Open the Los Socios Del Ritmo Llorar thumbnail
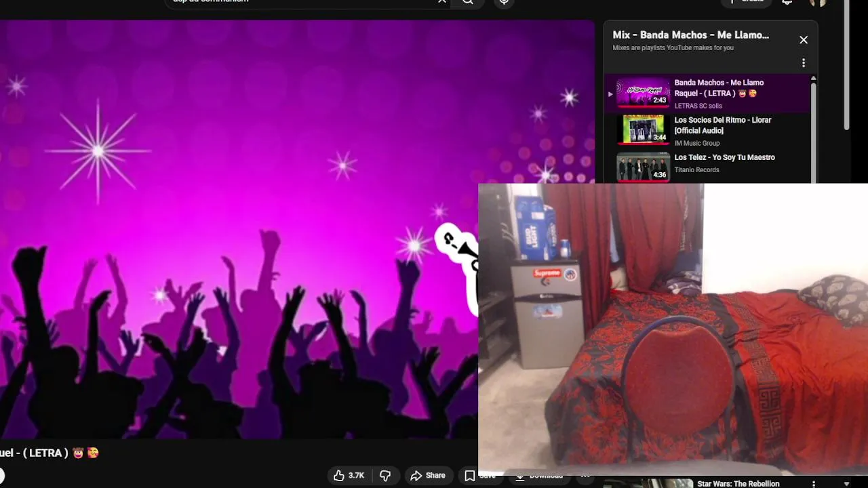 (643, 130)
